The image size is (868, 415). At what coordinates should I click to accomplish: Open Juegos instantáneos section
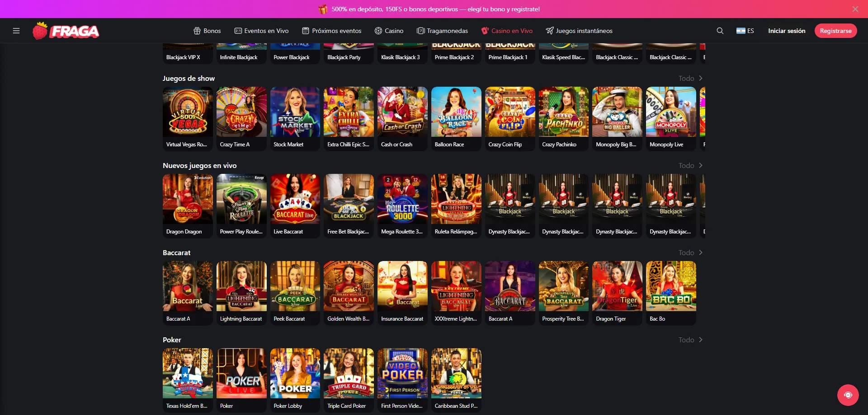pos(579,31)
